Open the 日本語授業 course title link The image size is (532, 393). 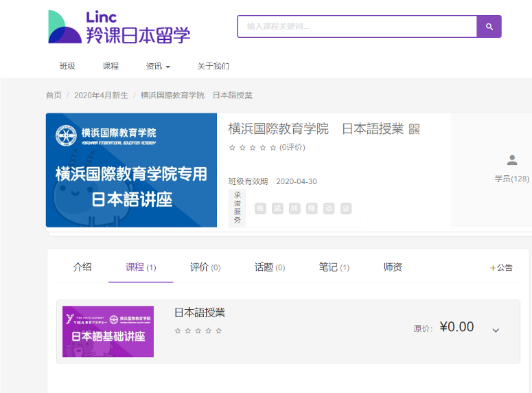click(x=200, y=313)
